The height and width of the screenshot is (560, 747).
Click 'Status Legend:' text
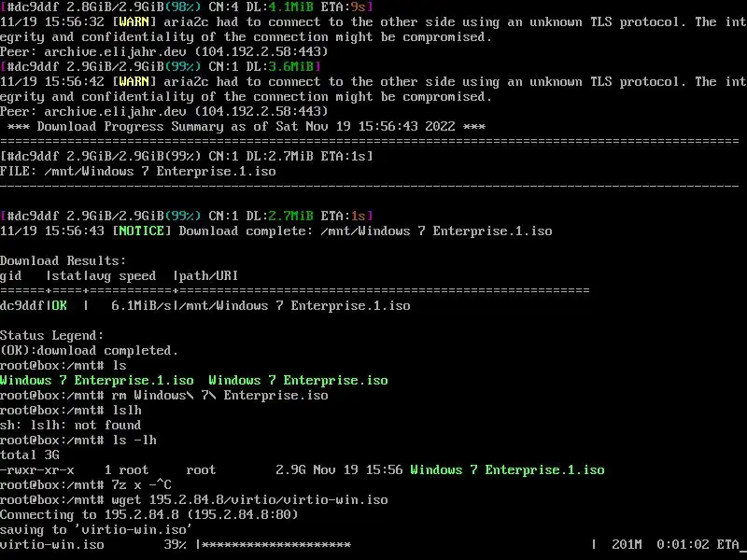coord(51,336)
